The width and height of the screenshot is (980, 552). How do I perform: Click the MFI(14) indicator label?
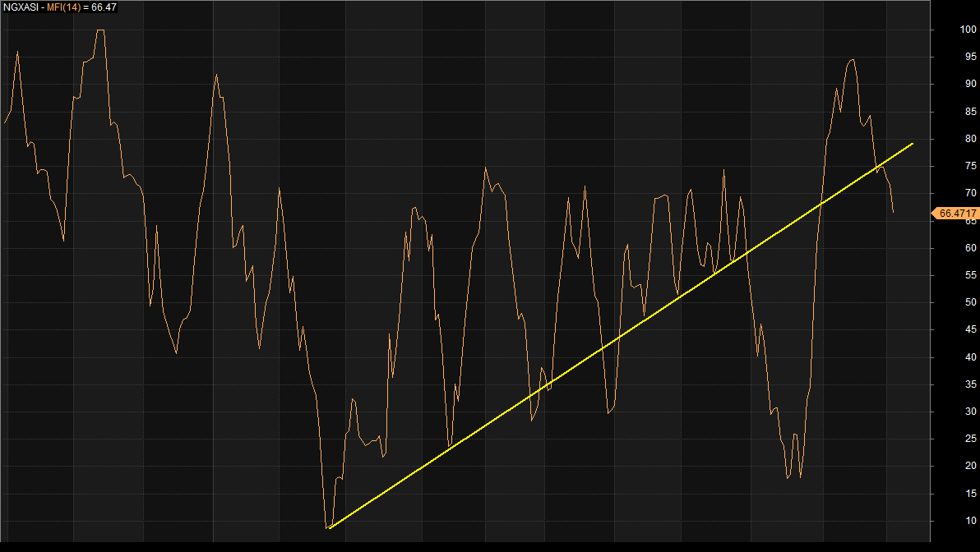pos(64,7)
